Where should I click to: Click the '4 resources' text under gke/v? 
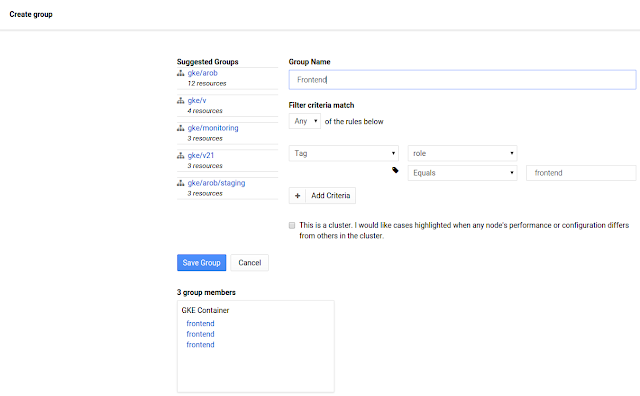[205, 111]
